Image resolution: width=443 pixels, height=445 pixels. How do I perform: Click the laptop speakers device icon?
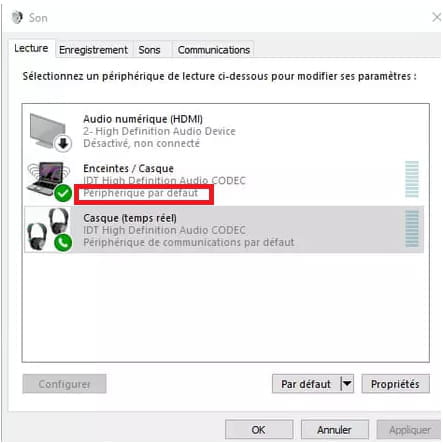[49, 178]
